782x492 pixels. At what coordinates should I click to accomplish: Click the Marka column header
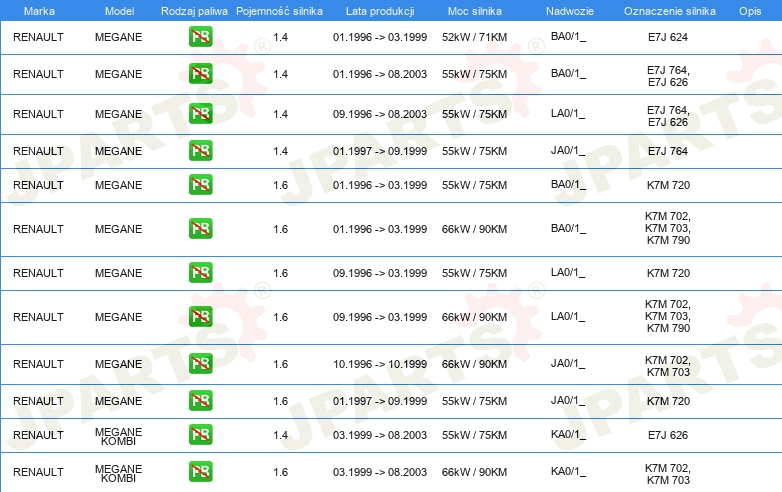[39, 11]
